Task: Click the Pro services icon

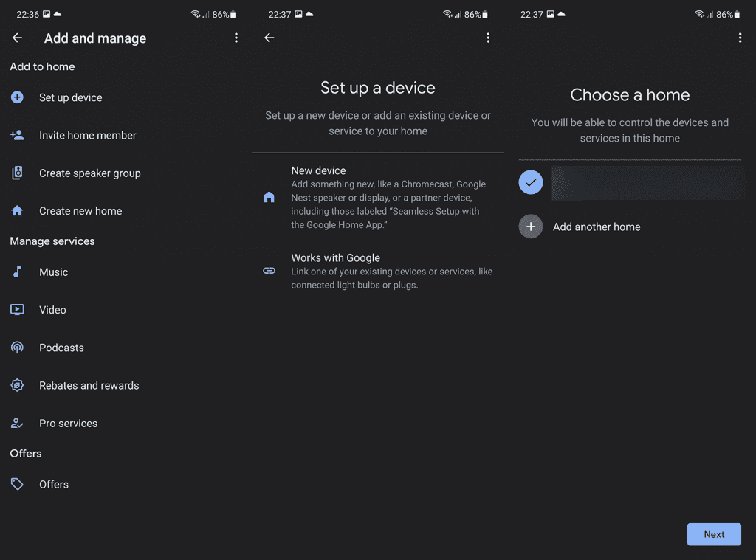Action: tap(17, 423)
